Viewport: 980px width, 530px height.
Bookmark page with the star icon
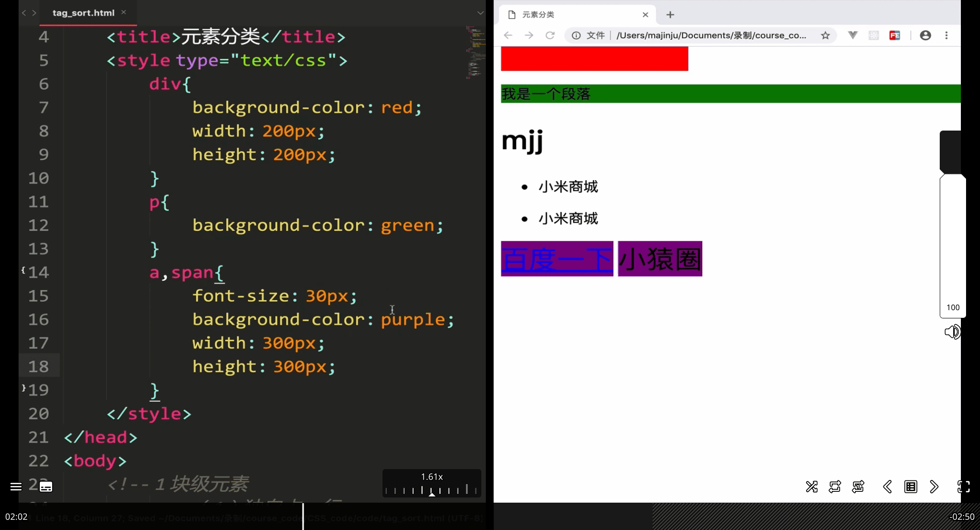coord(825,35)
